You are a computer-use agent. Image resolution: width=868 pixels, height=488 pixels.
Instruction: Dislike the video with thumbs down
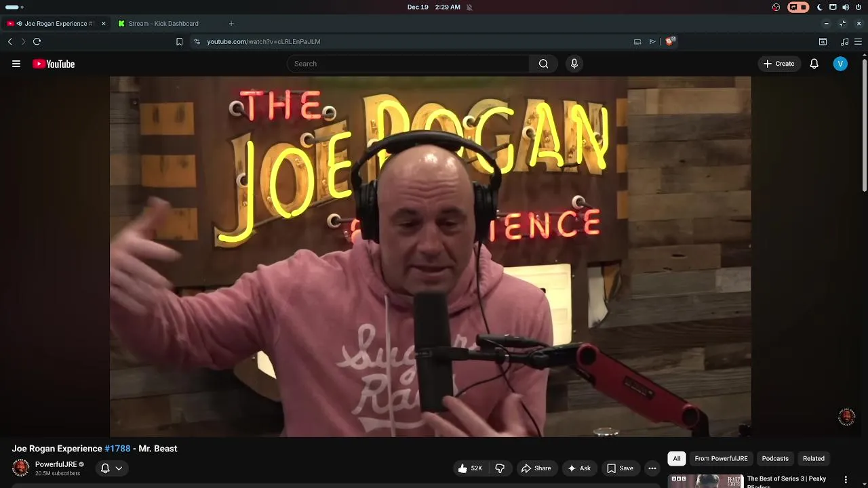pos(500,468)
